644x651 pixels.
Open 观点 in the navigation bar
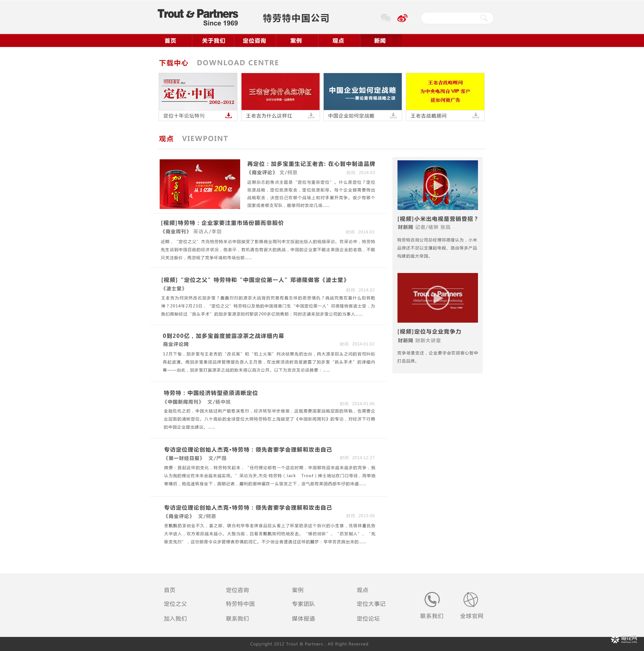[x=338, y=41]
